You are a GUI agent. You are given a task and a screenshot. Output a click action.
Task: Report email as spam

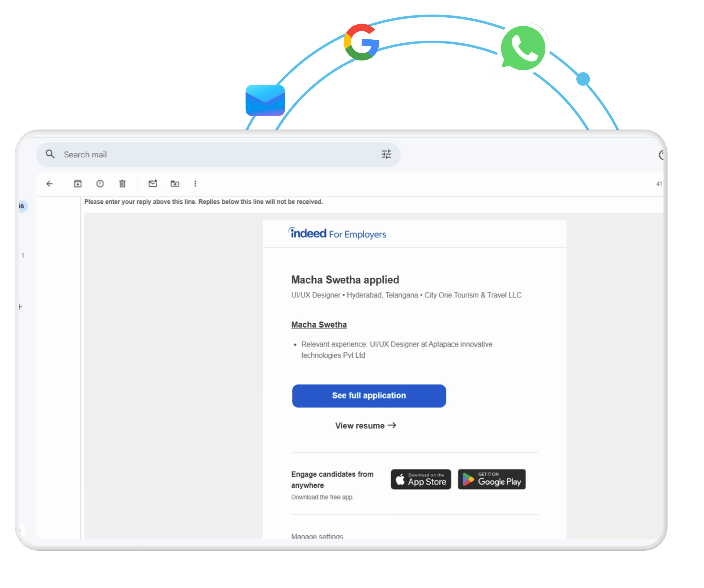click(100, 183)
